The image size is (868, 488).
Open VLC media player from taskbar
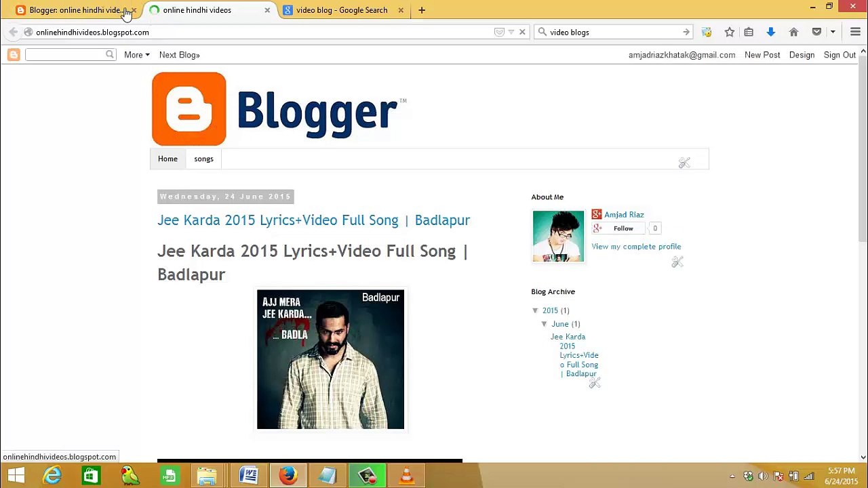coord(407,476)
